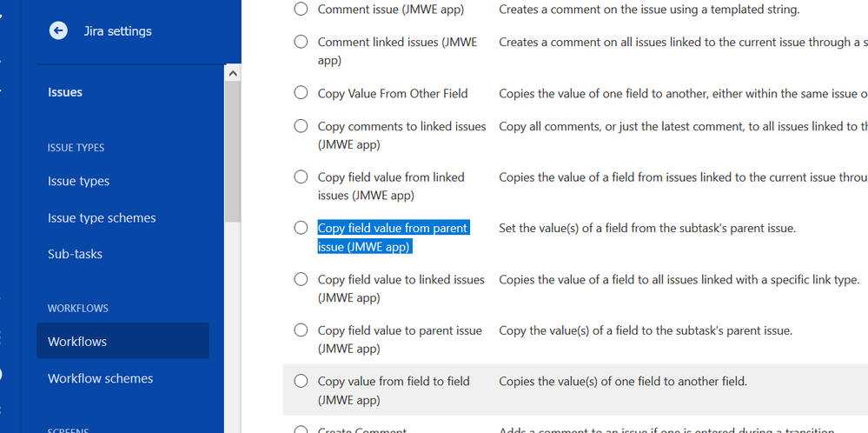Click the ISSUE TYPES section label
The image size is (868, 433).
coord(76,148)
